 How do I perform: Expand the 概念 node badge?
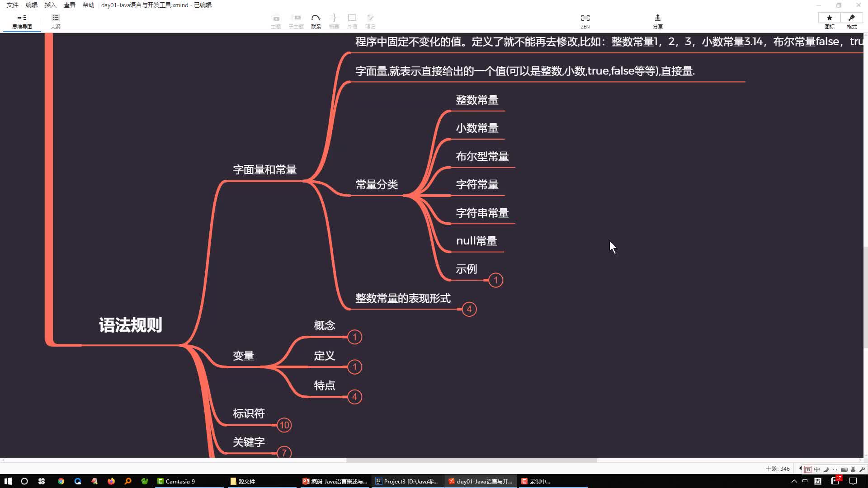pyautogui.click(x=354, y=337)
